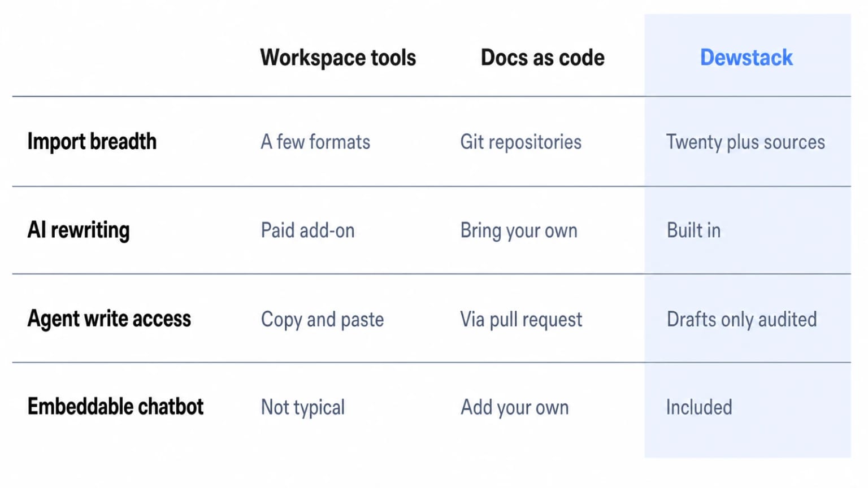Select the 'AI rewriting' row label
This screenshot has height=488, width=868.
79,230
